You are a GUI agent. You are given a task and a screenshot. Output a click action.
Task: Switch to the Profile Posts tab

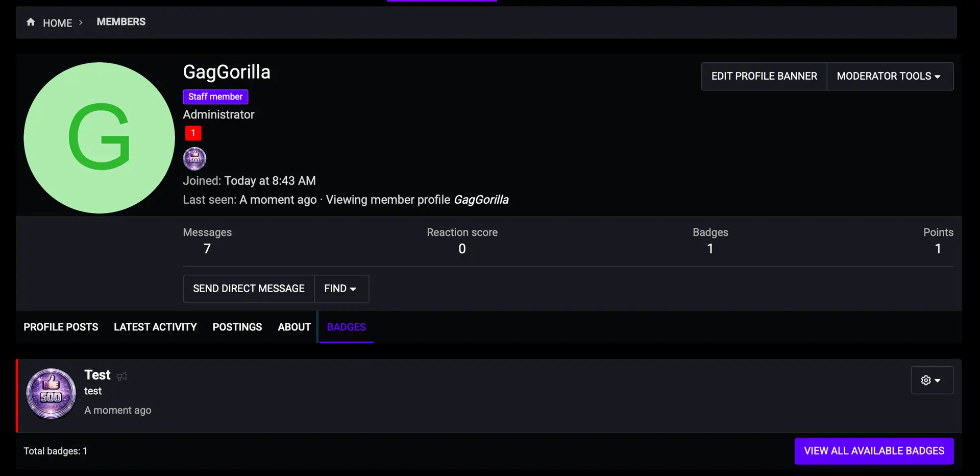tap(61, 327)
